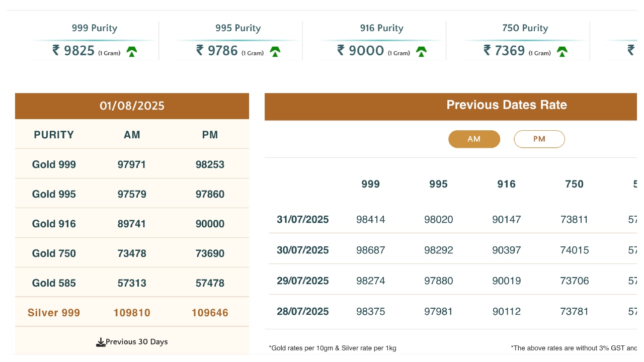Click the green up arrow beside 995 Purity rate

(x=275, y=51)
